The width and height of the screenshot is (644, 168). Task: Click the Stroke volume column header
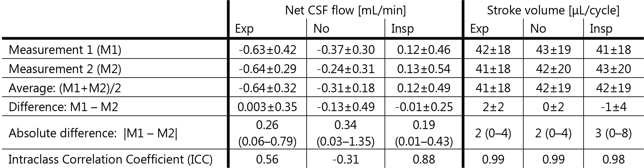tap(553, 11)
